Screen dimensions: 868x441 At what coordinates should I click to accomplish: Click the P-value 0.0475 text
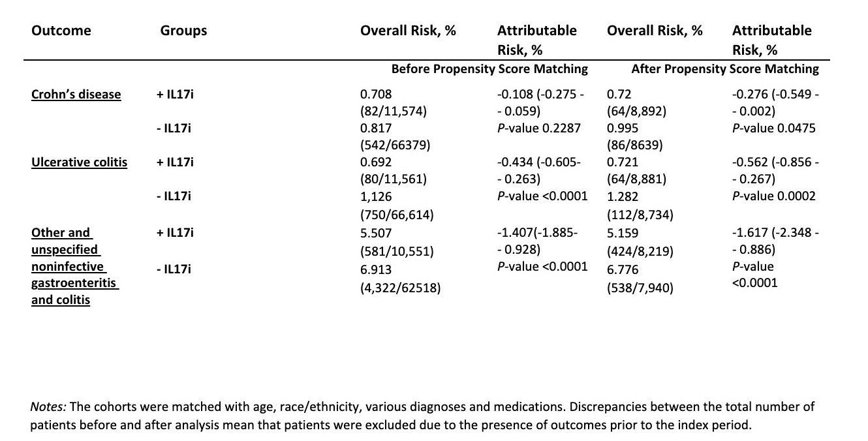pos(774,129)
